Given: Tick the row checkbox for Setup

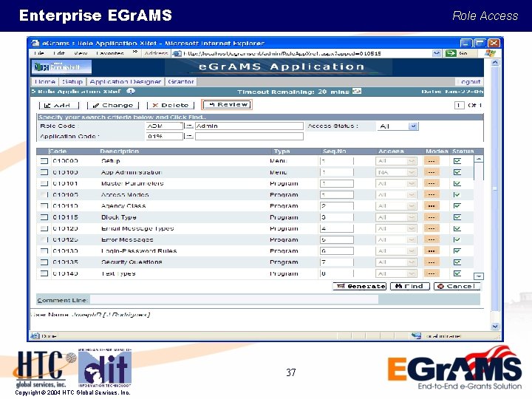Looking at the screenshot, I should (x=44, y=161).
